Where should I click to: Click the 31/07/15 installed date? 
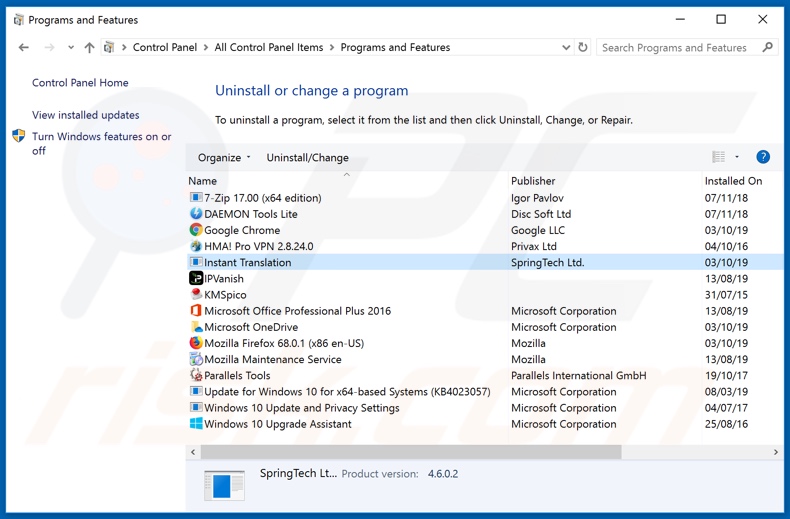pos(726,294)
